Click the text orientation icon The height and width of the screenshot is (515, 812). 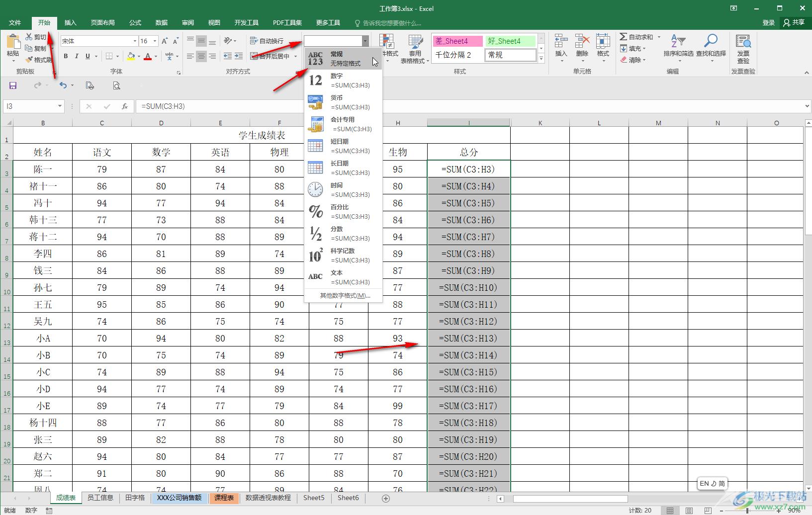point(228,41)
